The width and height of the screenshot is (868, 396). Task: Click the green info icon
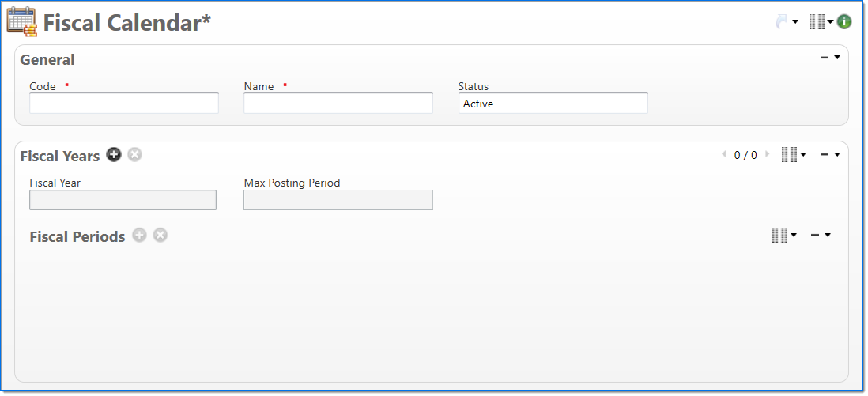[x=844, y=22]
